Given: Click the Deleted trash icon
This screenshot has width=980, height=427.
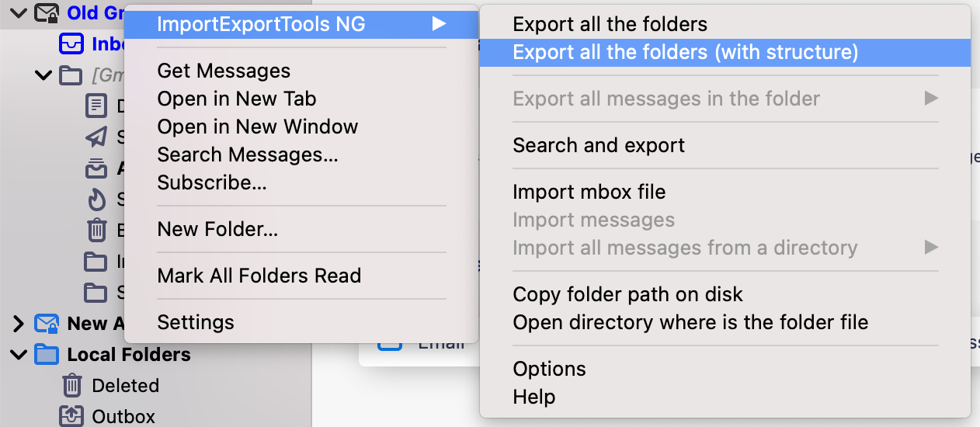Looking at the screenshot, I should click(71, 385).
